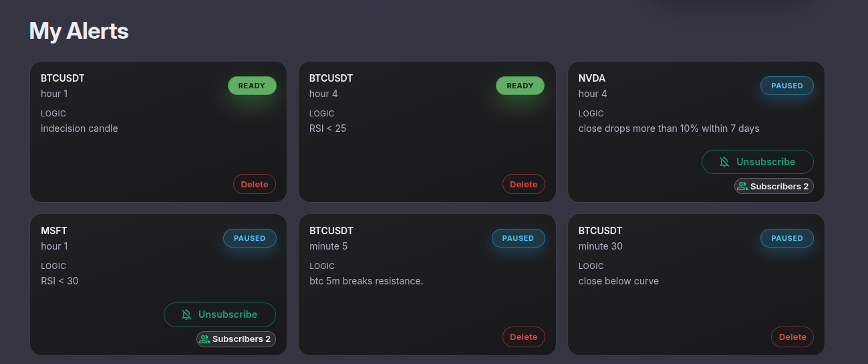Select the 'RSI < 25' logic text
This screenshot has height=364, width=868.
coord(328,128)
